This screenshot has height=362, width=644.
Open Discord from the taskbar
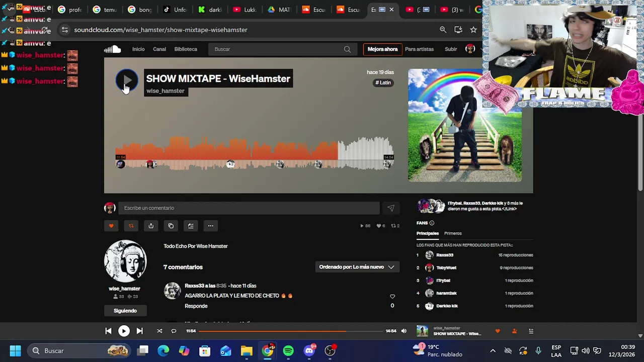point(309,350)
